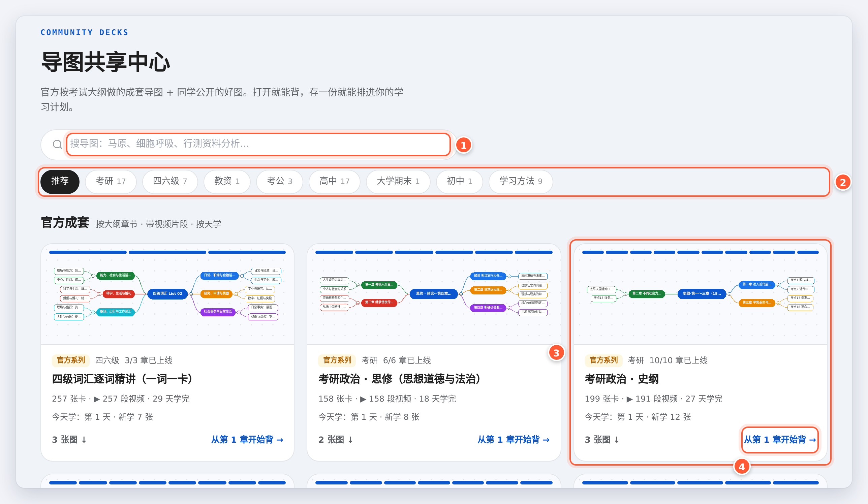Screen dimensions: 868x504
Task: Click 199 张卡 · 191 段视频 stats line
Action: click(653, 399)
